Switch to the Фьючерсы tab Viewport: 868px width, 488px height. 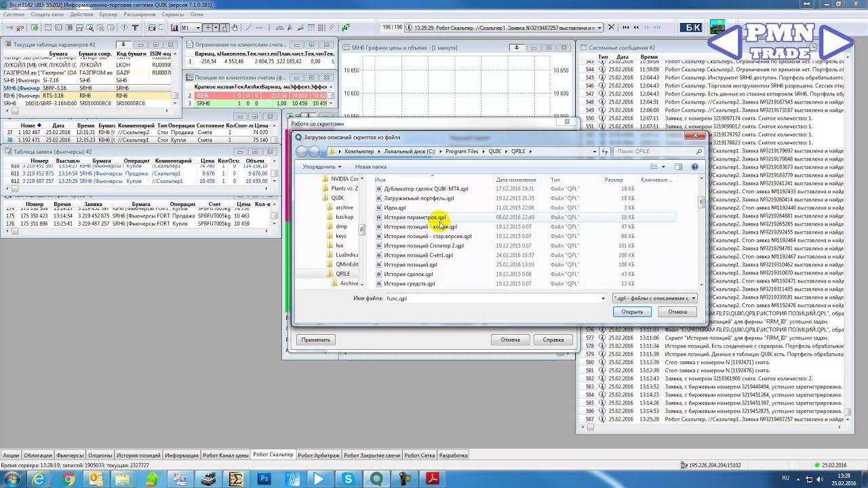tap(70, 455)
